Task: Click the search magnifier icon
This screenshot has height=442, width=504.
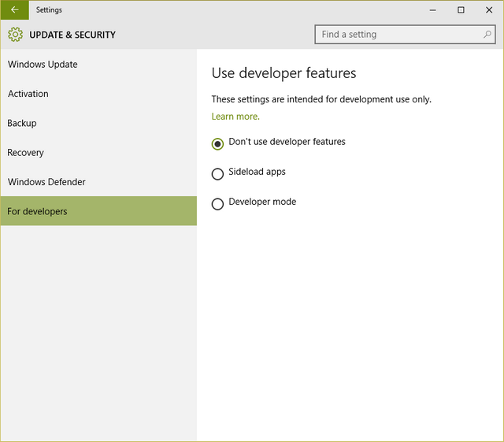Action: [x=487, y=35]
